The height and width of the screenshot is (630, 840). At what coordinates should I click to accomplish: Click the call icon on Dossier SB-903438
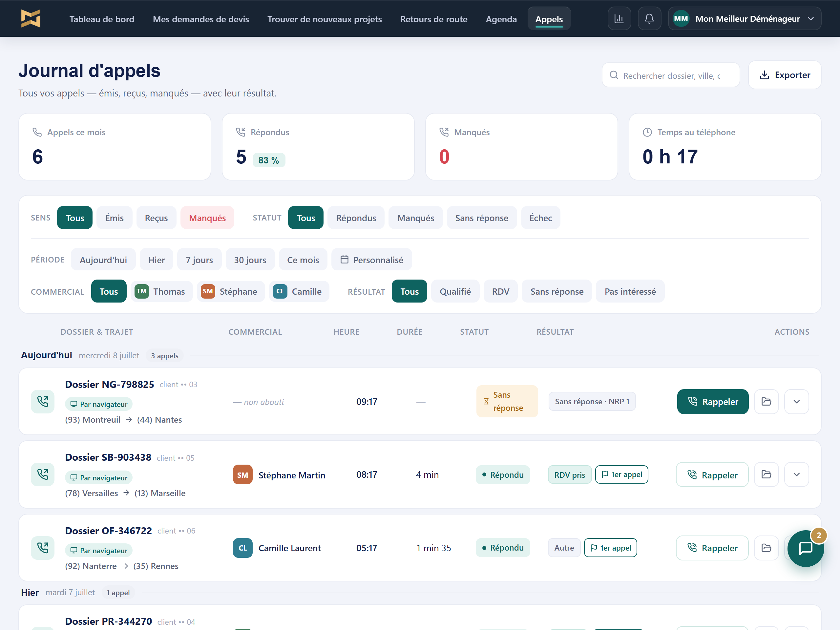(x=43, y=474)
